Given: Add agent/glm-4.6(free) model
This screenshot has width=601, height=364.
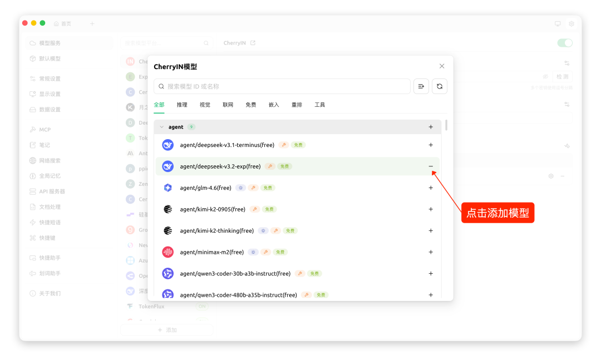Looking at the screenshot, I should tap(431, 188).
